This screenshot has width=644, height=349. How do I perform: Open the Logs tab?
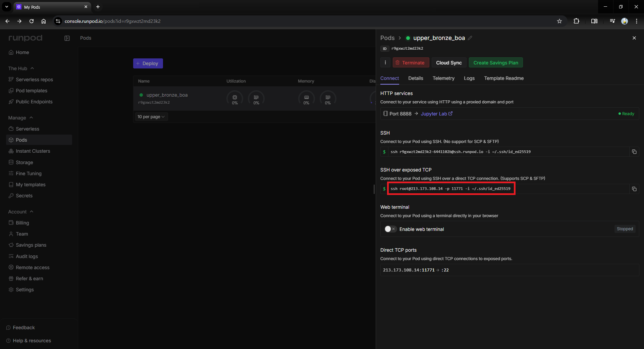469,78
